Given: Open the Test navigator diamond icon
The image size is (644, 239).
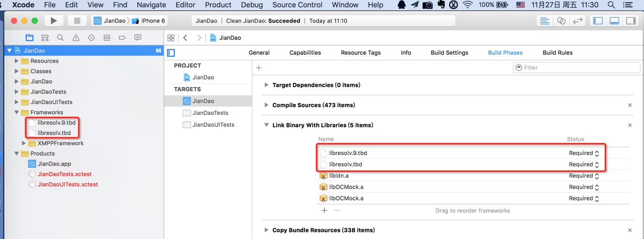Looking at the screenshot, I should tap(91, 38).
